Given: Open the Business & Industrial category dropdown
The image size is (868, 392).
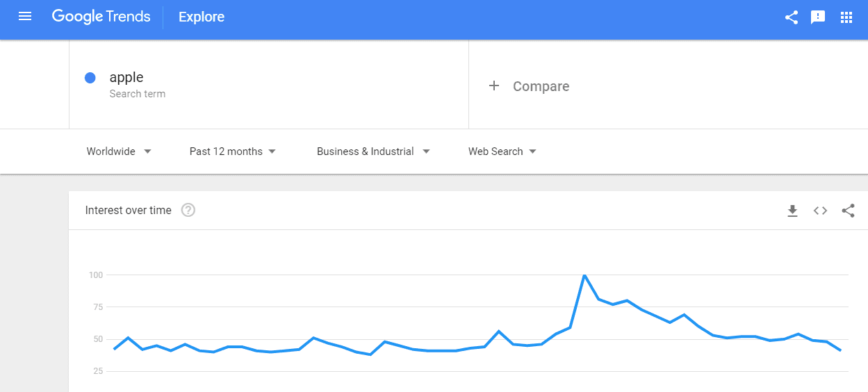Looking at the screenshot, I should click(373, 152).
